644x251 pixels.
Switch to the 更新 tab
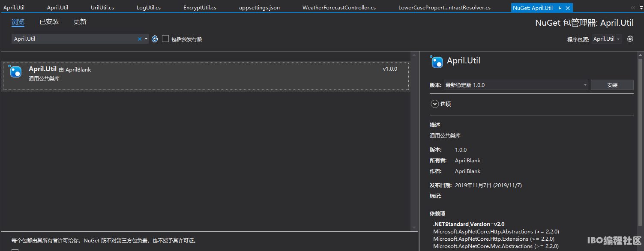(x=80, y=22)
